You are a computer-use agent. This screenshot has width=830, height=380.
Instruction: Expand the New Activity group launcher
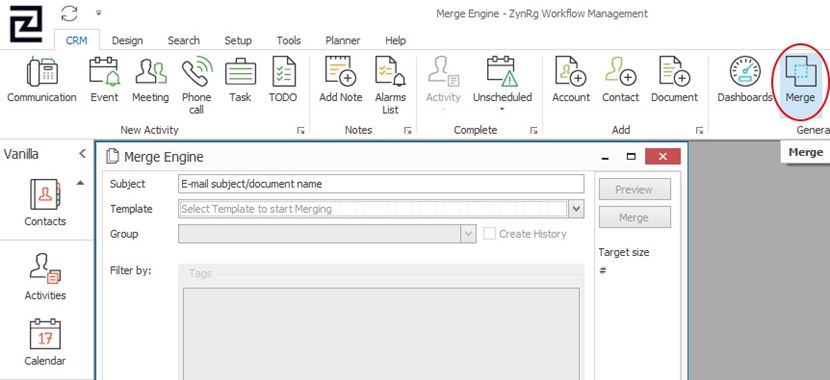(x=301, y=130)
